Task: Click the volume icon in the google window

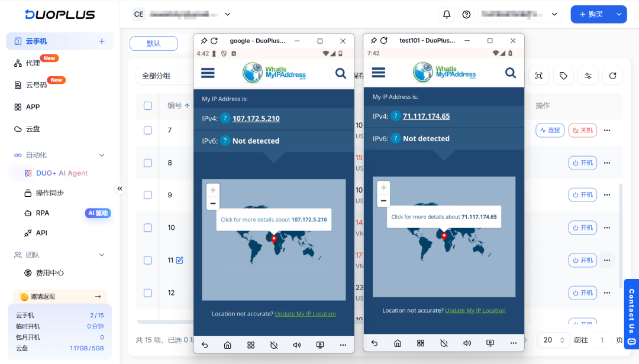Action: pyautogui.click(x=296, y=345)
